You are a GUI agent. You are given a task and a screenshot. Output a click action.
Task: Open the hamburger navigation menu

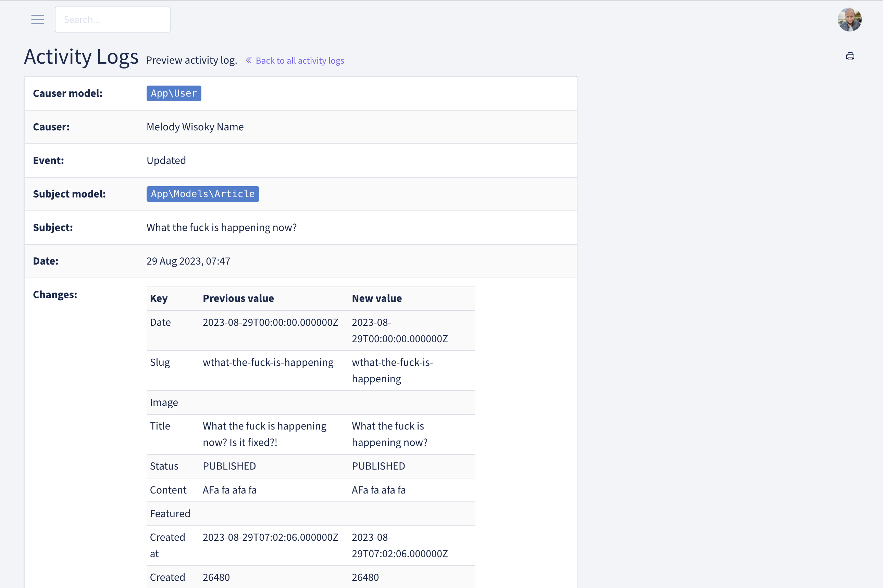[x=37, y=20]
